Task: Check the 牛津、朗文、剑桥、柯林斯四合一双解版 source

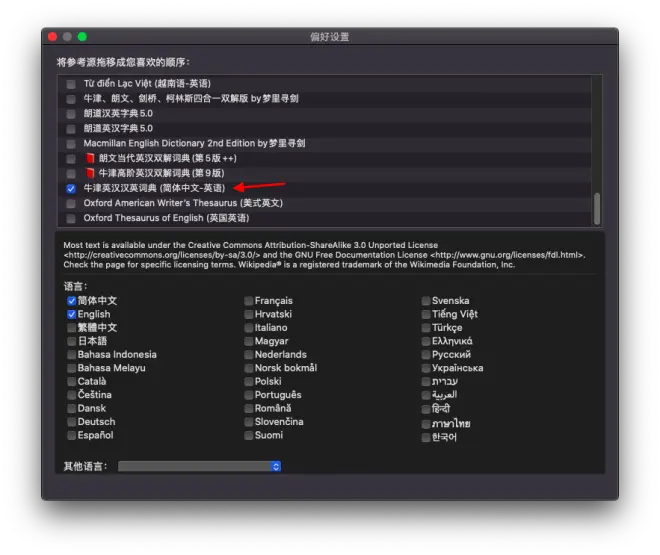Action: click(x=71, y=99)
